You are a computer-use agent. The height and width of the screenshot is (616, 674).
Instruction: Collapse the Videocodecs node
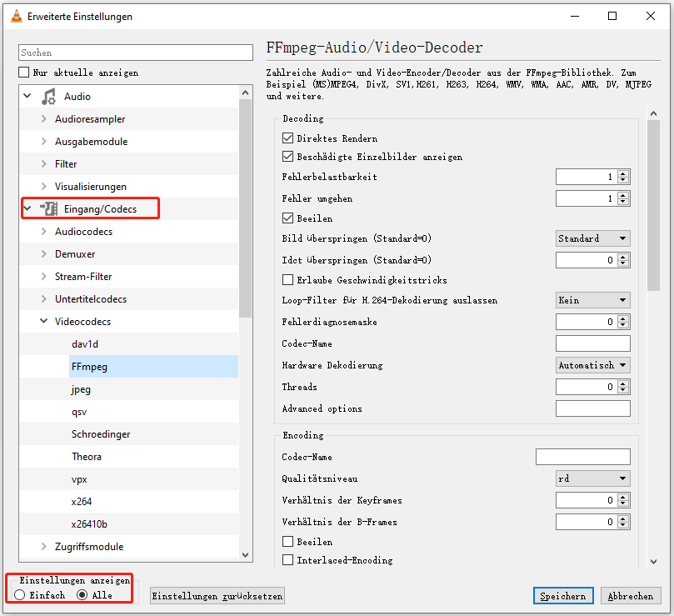pos(44,321)
